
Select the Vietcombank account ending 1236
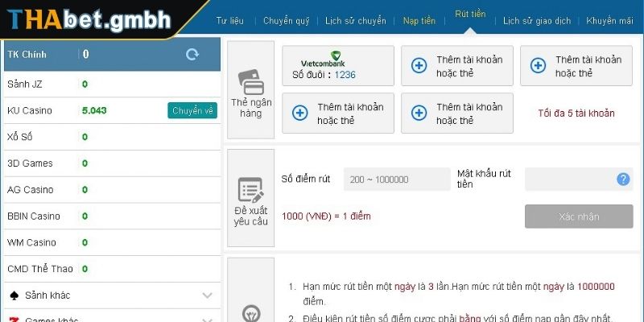point(338,66)
